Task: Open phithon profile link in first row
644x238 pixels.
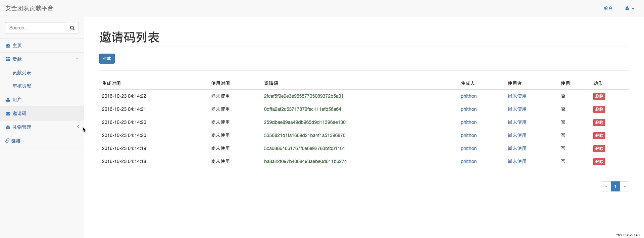Action: [469, 96]
